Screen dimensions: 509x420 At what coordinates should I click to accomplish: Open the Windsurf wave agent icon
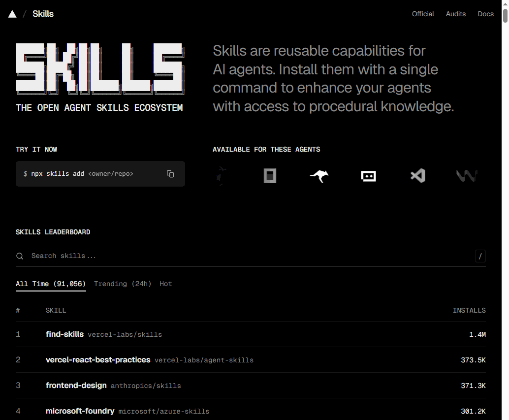[x=467, y=176]
